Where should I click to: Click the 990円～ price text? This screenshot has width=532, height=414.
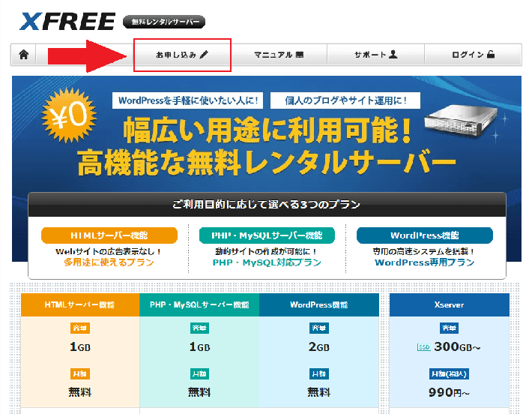(450, 392)
